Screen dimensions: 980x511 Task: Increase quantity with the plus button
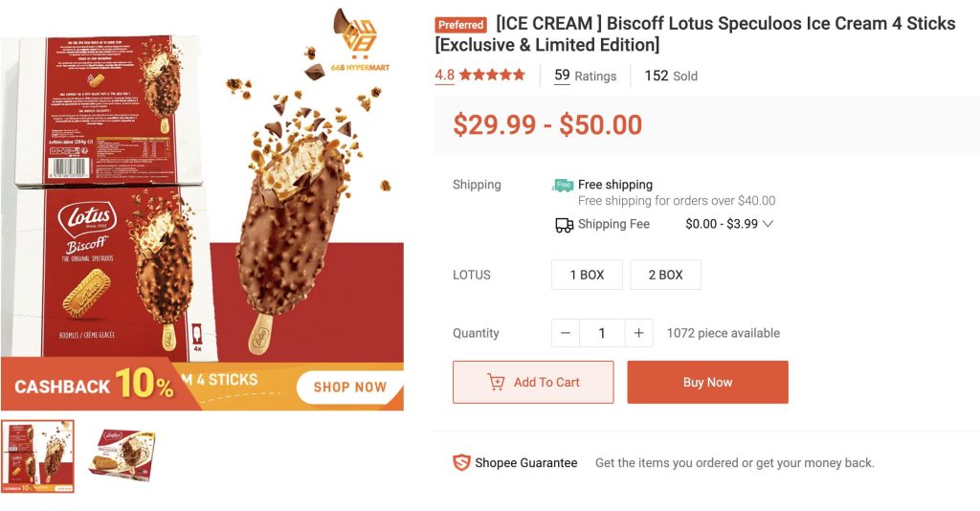[x=638, y=333]
